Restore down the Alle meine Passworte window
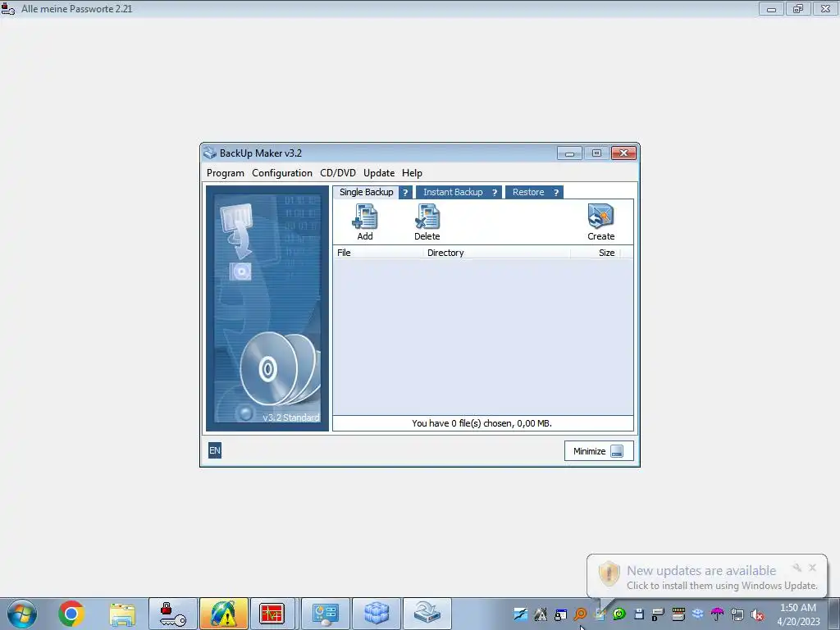Screen dimensions: 840x630 (798, 8)
